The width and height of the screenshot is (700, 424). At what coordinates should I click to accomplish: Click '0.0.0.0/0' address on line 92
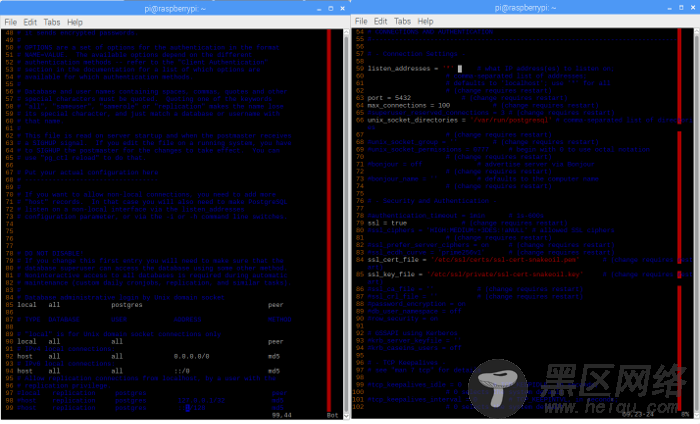tap(192, 356)
